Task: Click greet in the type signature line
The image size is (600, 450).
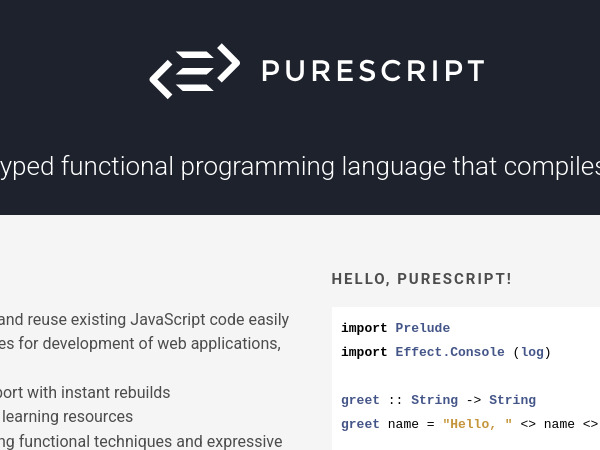Action: 360,400
